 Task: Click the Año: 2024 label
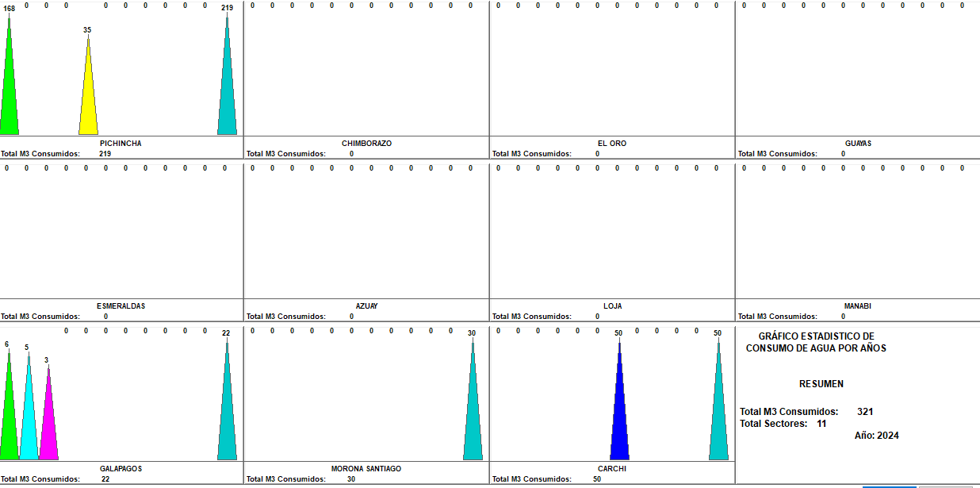click(x=876, y=436)
